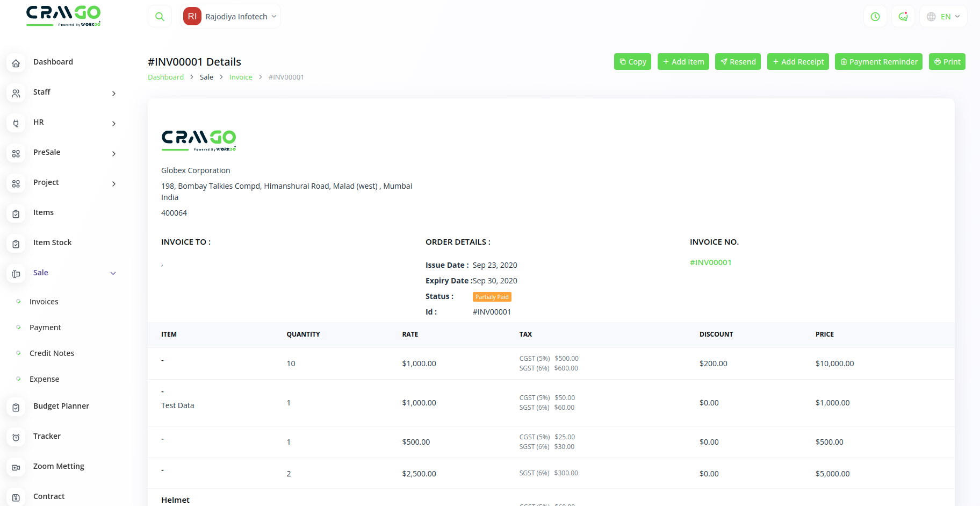The width and height of the screenshot is (980, 506).
Task: Open the chat messages icon
Action: click(903, 17)
